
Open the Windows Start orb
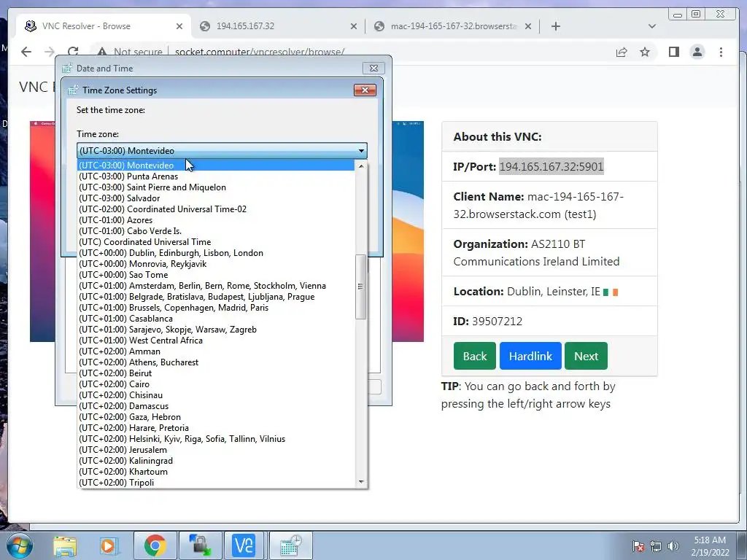(x=19, y=545)
